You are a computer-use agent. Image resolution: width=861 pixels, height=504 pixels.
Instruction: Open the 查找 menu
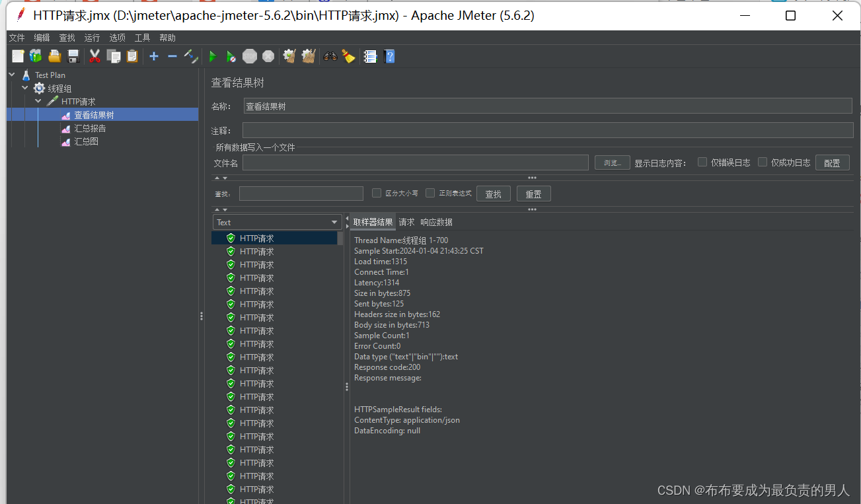click(x=67, y=38)
